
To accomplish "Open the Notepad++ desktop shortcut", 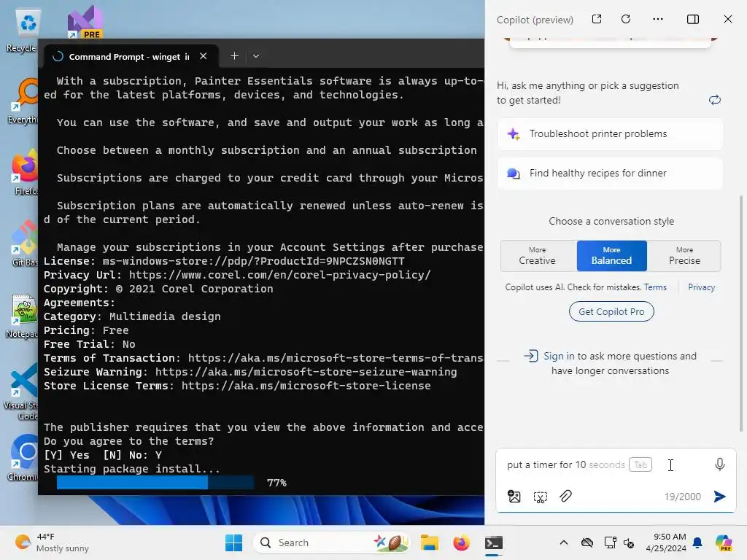I will [x=22, y=315].
